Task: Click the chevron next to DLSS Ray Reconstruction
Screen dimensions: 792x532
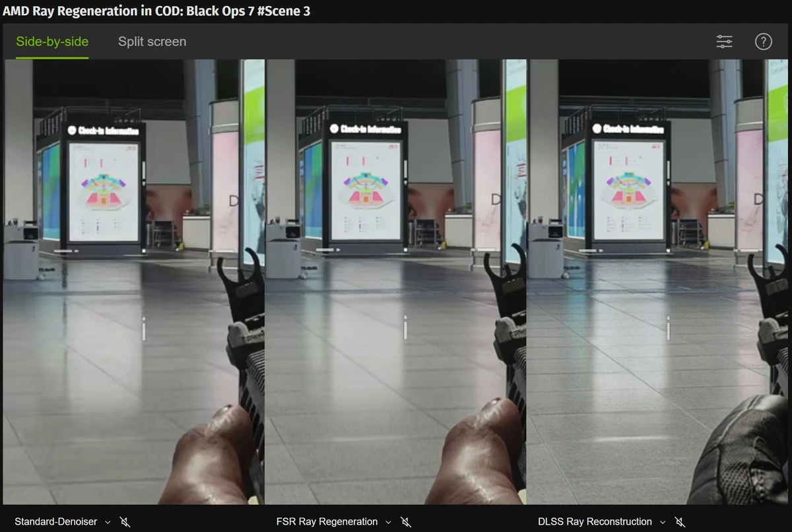Action: click(663, 521)
